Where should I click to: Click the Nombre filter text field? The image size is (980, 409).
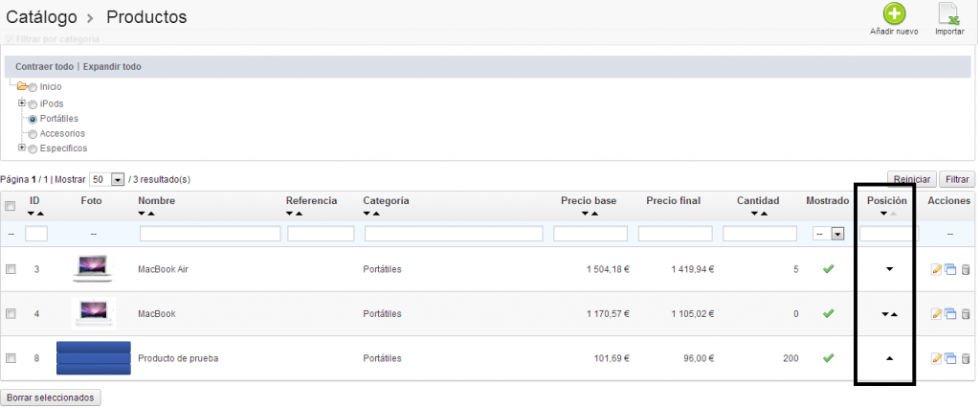(x=210, y=234)
